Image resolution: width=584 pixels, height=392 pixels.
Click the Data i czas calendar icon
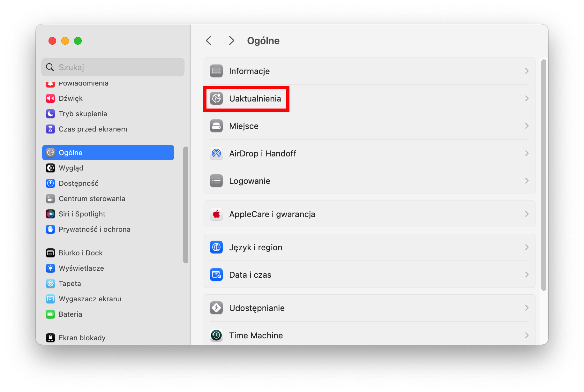[x=216, y=275]
